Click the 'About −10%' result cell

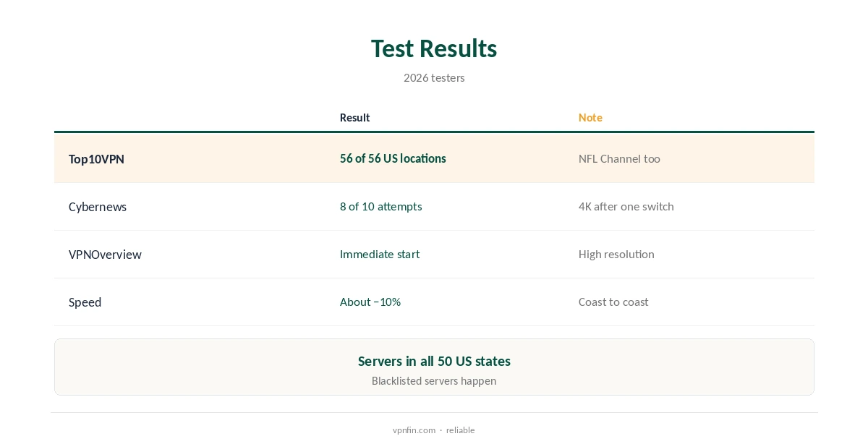[370, 302]
